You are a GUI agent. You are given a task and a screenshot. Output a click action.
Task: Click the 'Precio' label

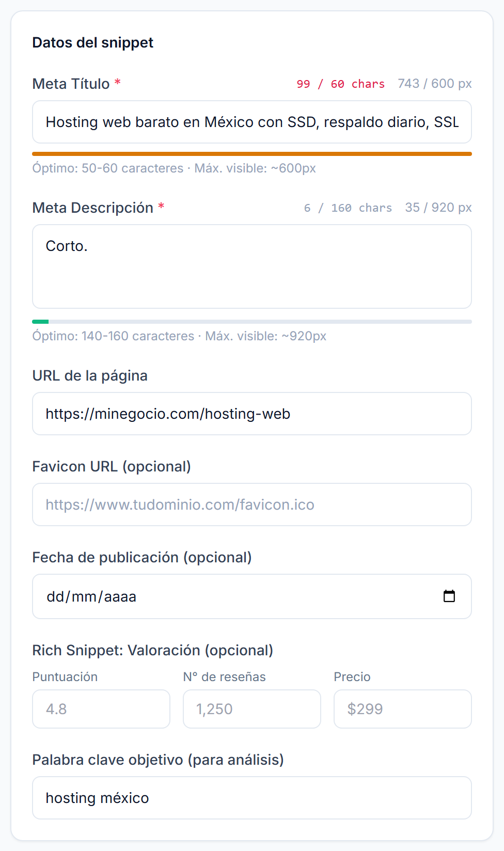352,677
